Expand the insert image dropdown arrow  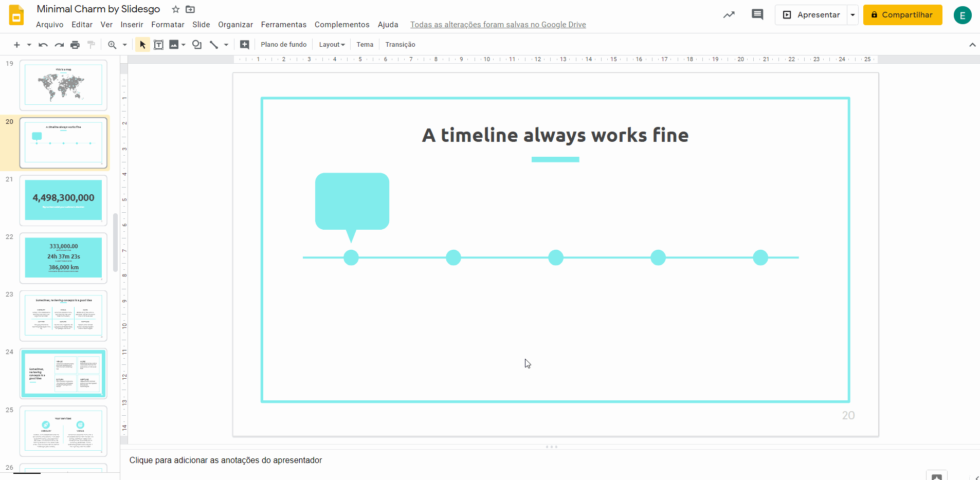tap(183, 45)
